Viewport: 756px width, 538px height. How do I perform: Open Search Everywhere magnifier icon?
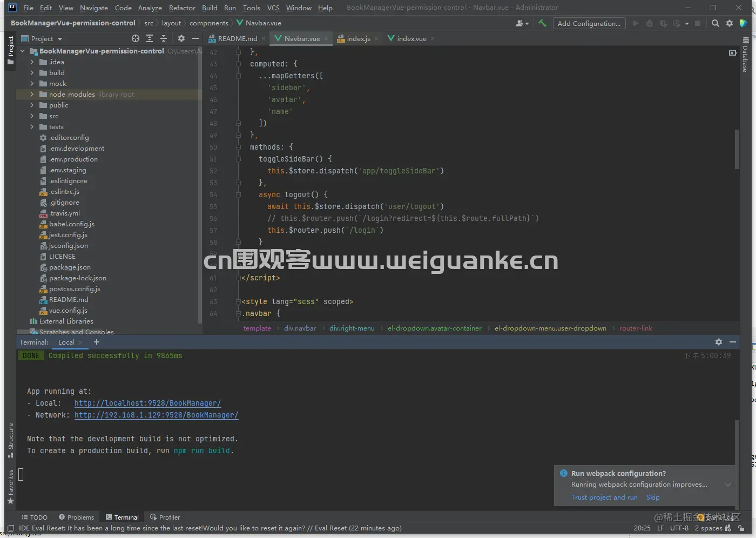click(715, 23)
